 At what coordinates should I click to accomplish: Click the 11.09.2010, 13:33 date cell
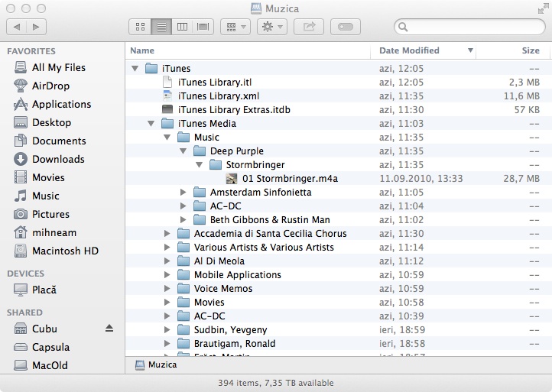[x=421, y=178]
